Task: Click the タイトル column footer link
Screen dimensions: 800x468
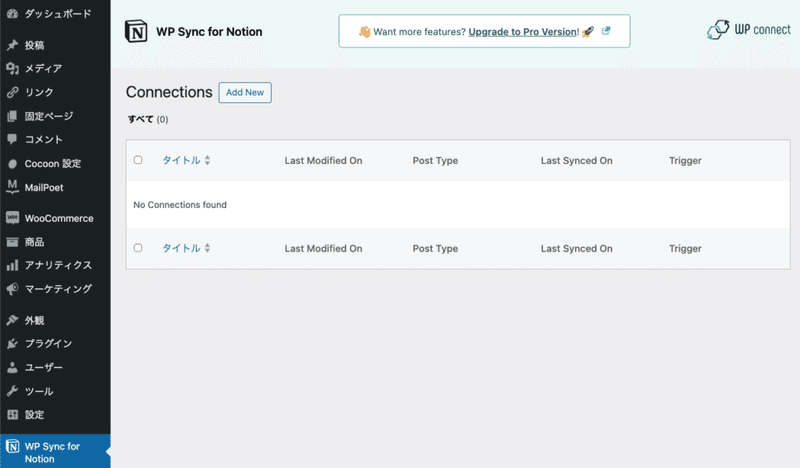Action: coord(181,248)
